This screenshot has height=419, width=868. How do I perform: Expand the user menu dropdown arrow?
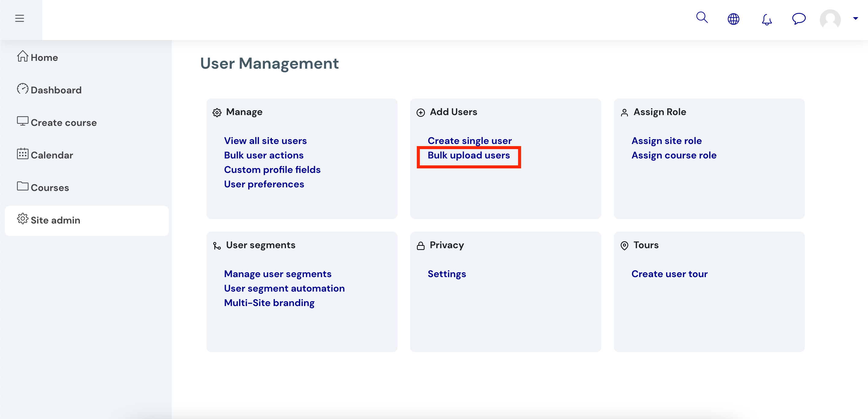pyautogui.click(x=855, y=18)
